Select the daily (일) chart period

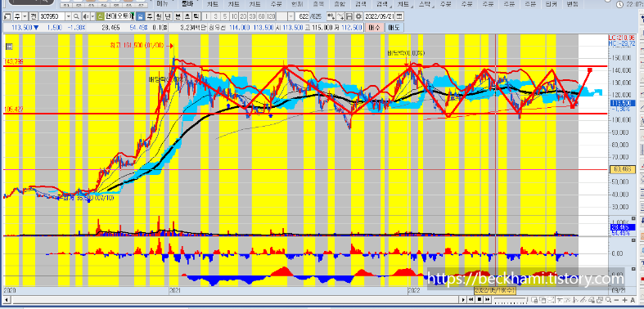coord(141,17)
